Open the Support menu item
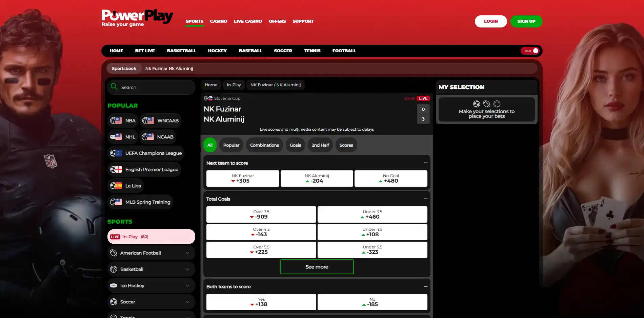The image size is (644, 318). (x=303, y=21)
